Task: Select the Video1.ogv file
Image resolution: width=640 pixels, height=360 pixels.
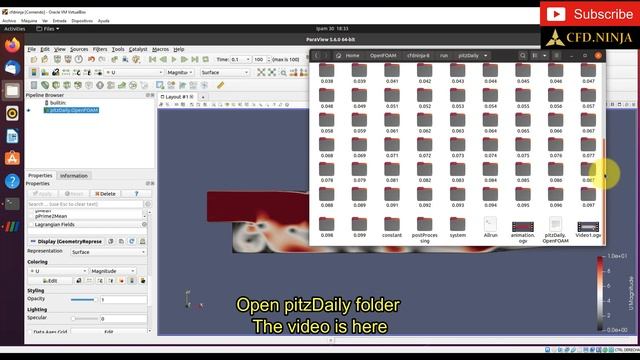Action: tap(588, 229)
